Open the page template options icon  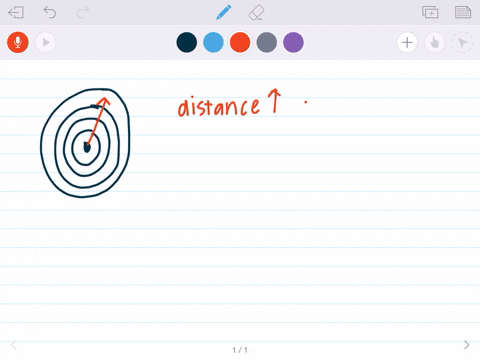[x=463, y=12]
